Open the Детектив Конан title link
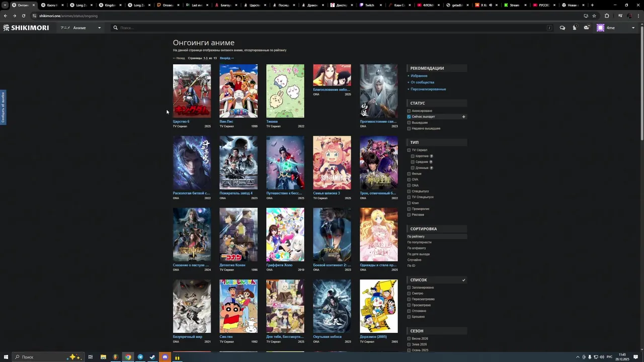The image size is (644, 362). tap(232, 265)
